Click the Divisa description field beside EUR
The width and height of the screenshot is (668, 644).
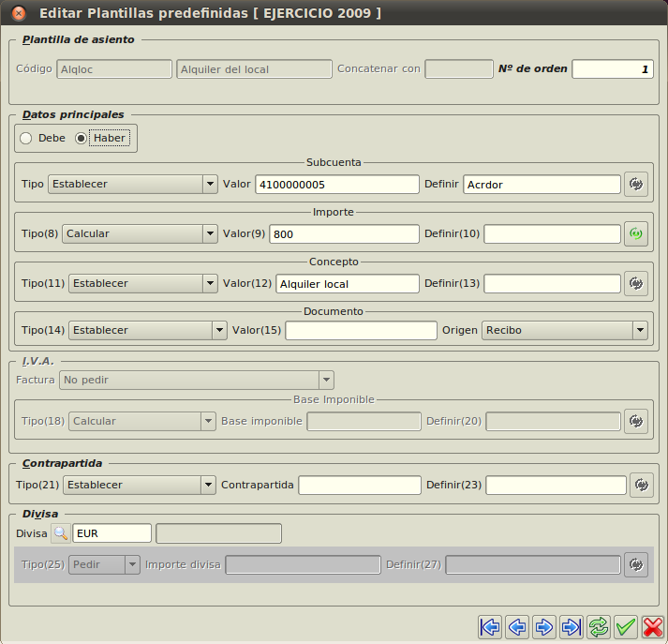coord(218,533)
